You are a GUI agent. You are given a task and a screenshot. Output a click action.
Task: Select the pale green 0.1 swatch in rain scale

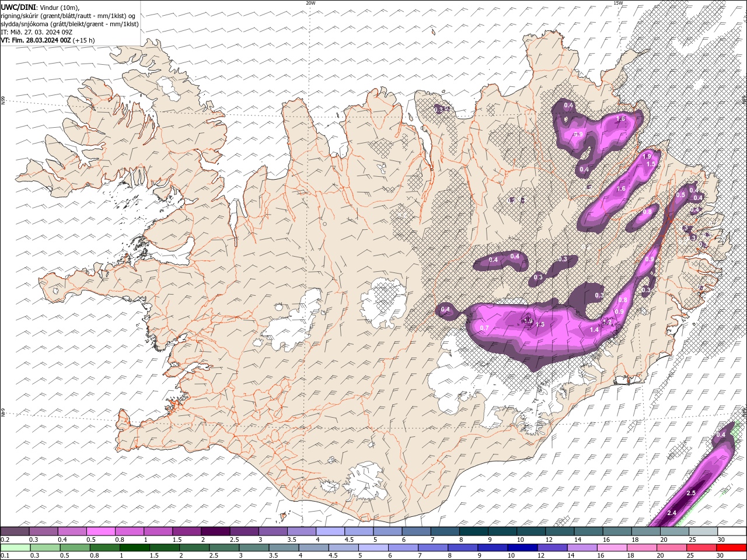15,548
